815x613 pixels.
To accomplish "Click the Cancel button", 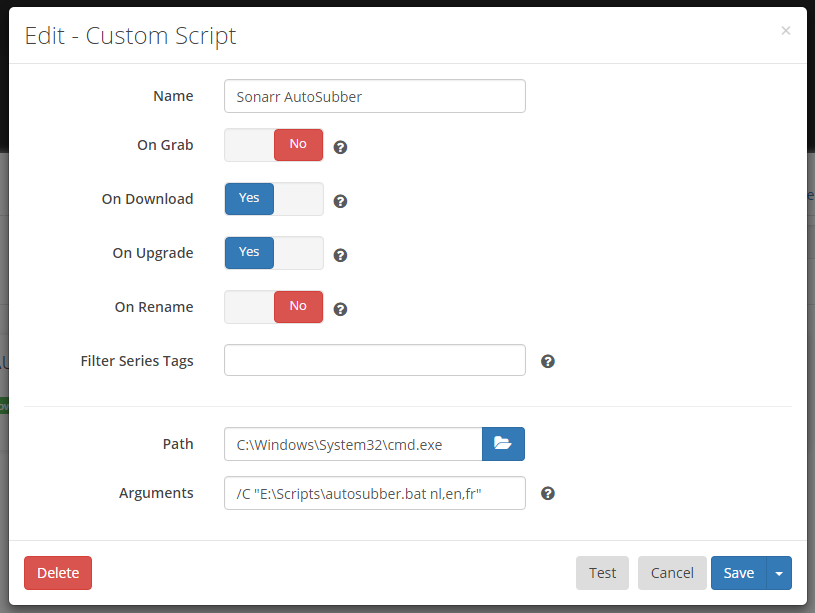I will [x=672, y=573].
